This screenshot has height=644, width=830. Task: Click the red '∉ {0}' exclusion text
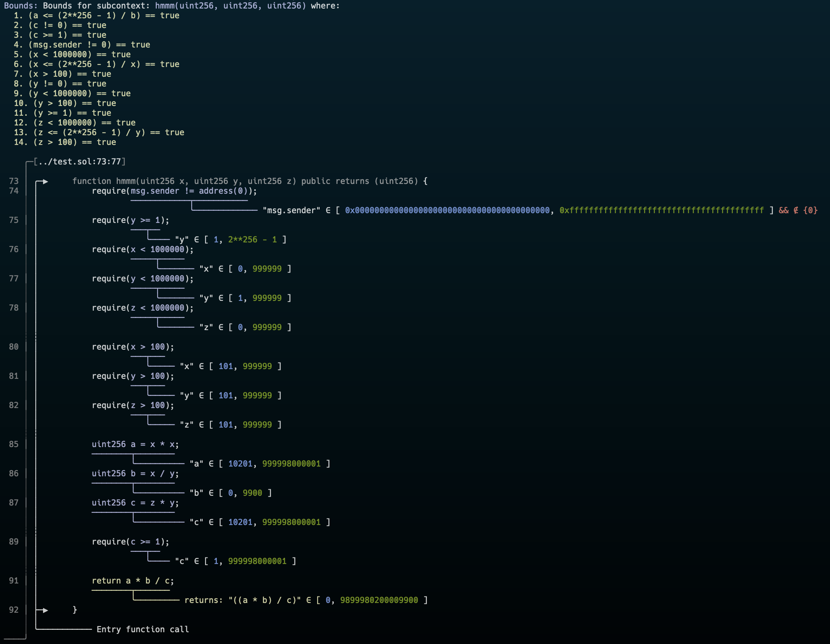(x=805, y=210)
